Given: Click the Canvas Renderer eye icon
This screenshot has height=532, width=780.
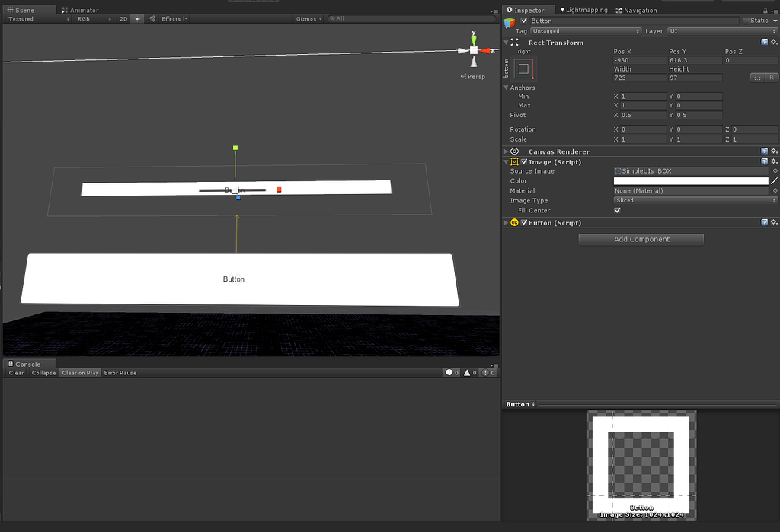Looking at the screenshot, I should click(x=513, y=151).
